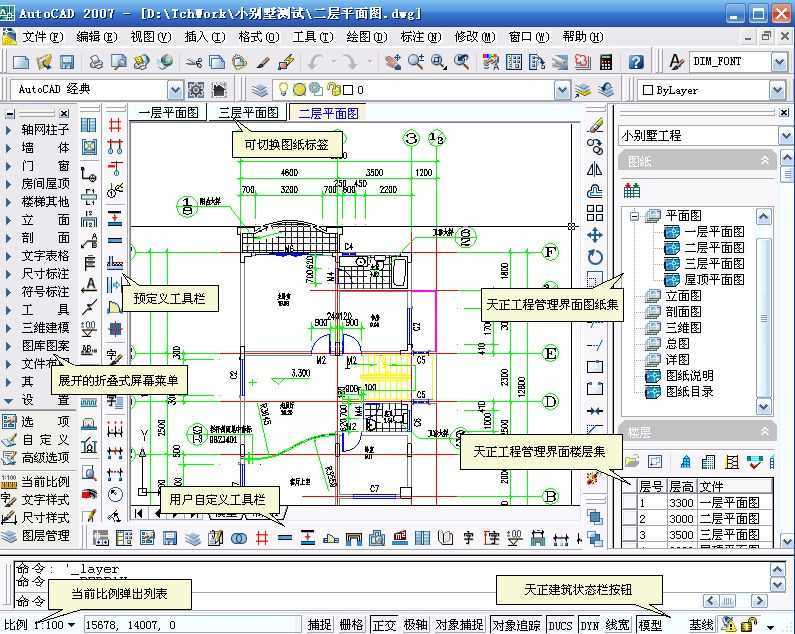This screenshot has height=634, width=795.
Task: Open the 标注(N) menu
Action: coord(420,37)
